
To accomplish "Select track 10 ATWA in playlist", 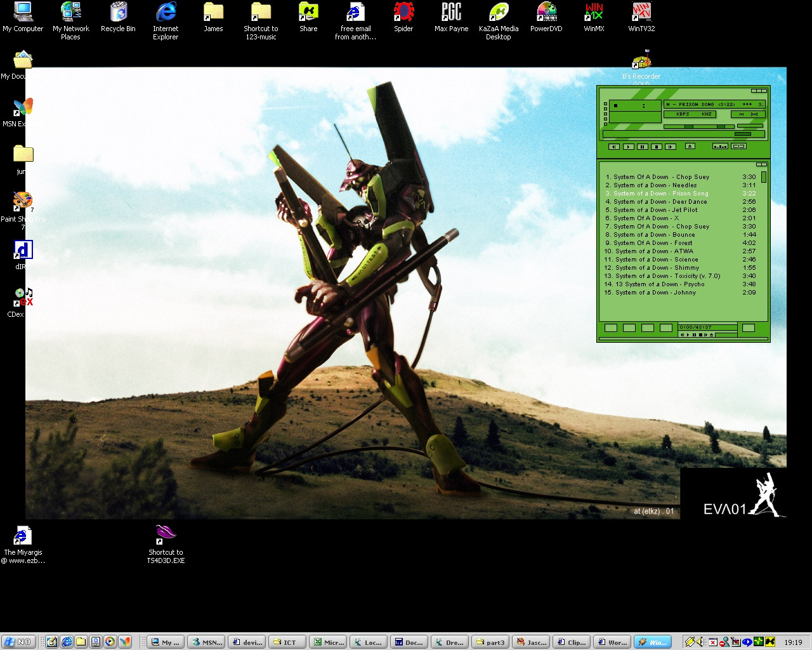I will click(x=681, y=251).
